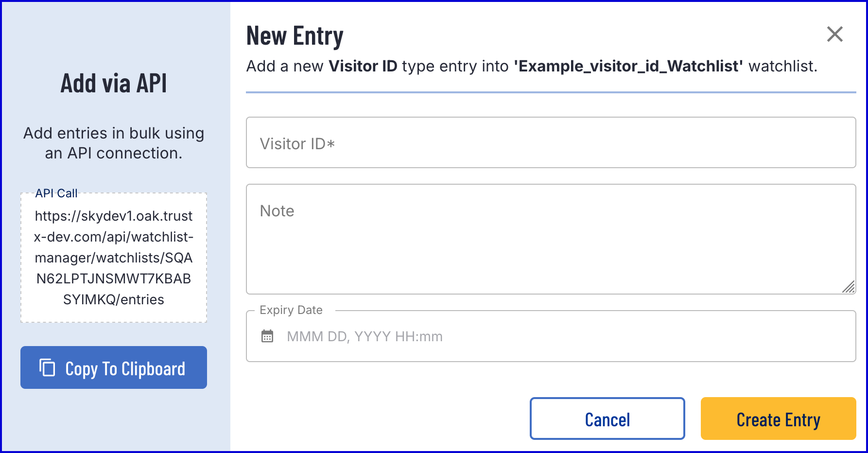Click the Expiry Date field label
This screenshot has width=868, height=453.
(x=291, y=310)
